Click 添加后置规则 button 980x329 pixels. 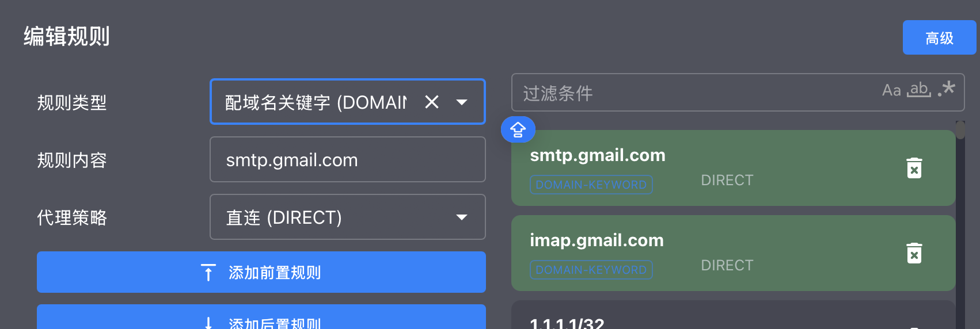coord(261,317)
